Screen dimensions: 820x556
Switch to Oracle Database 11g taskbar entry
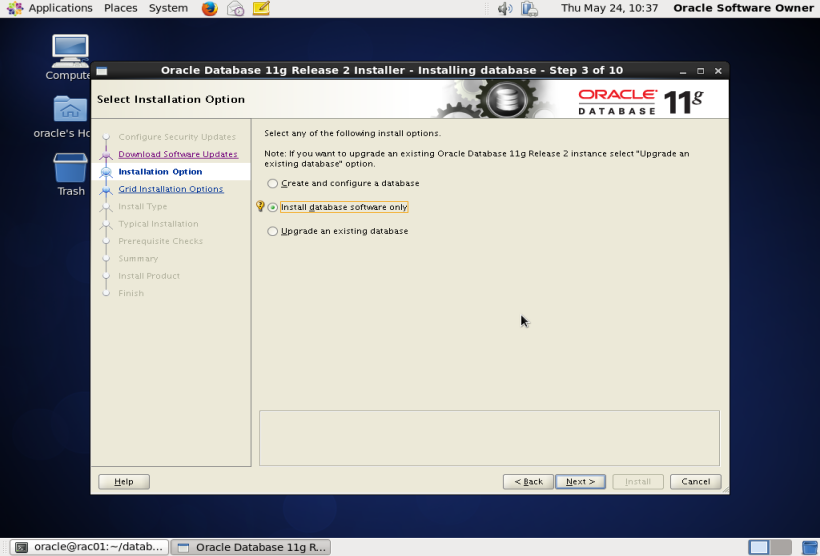(x=252, y=547)
